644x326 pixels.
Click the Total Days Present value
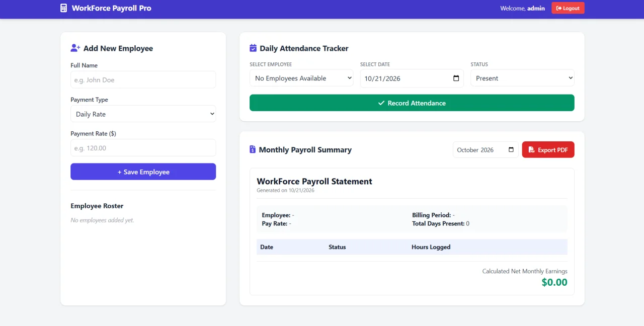point(467,223)
